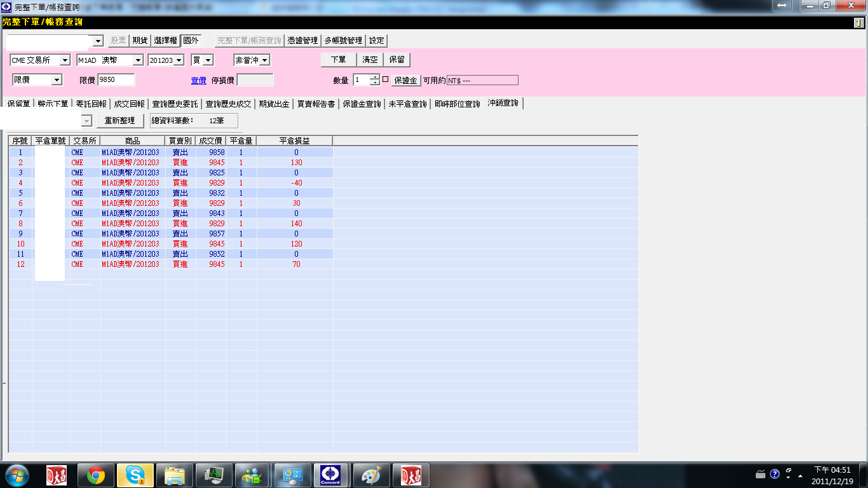The image size is (868, 488).
Task: Launch Google Chrome from the taskbar
Action: (96, 475)
